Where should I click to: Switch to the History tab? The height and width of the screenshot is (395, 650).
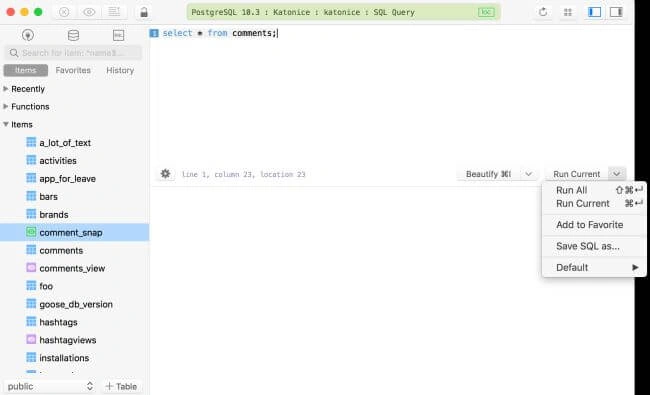pos(120,70)
